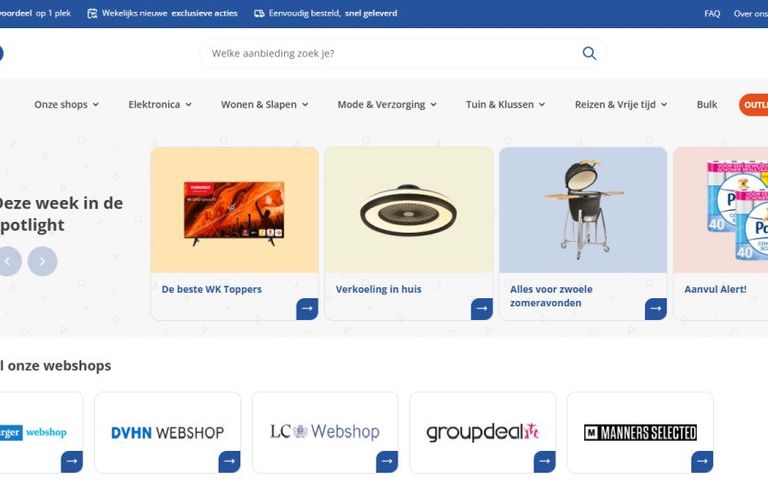Expand the chevron beside 'Onze shops'

[96, 105]
